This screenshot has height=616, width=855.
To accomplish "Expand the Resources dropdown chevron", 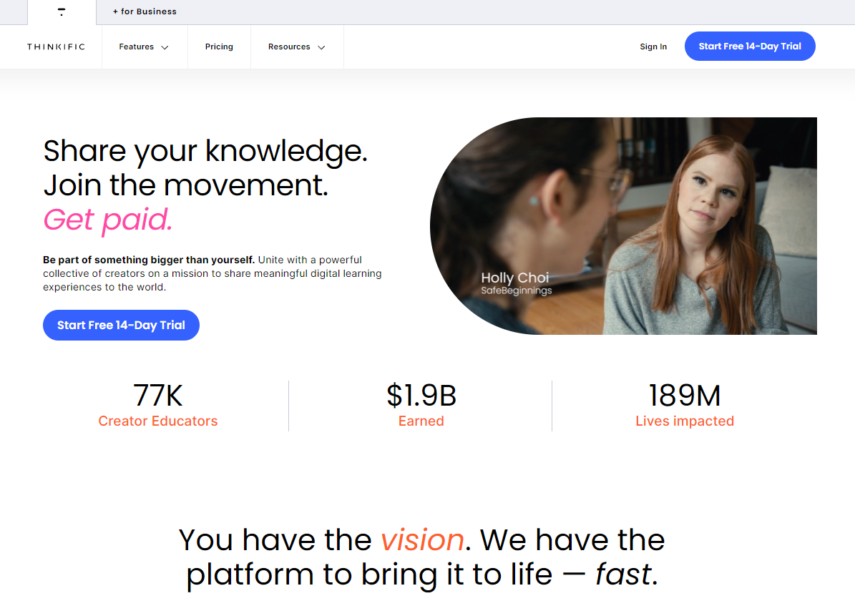I will coord(321,47).
